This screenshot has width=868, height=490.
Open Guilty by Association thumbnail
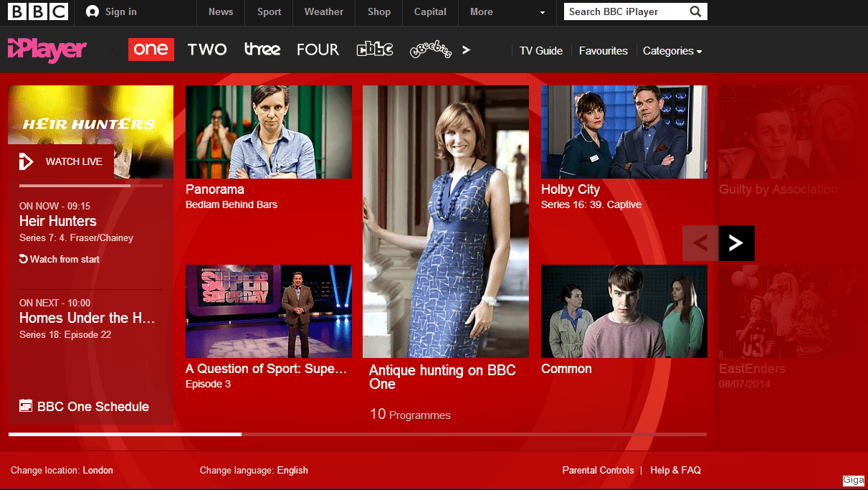point(793,132)
